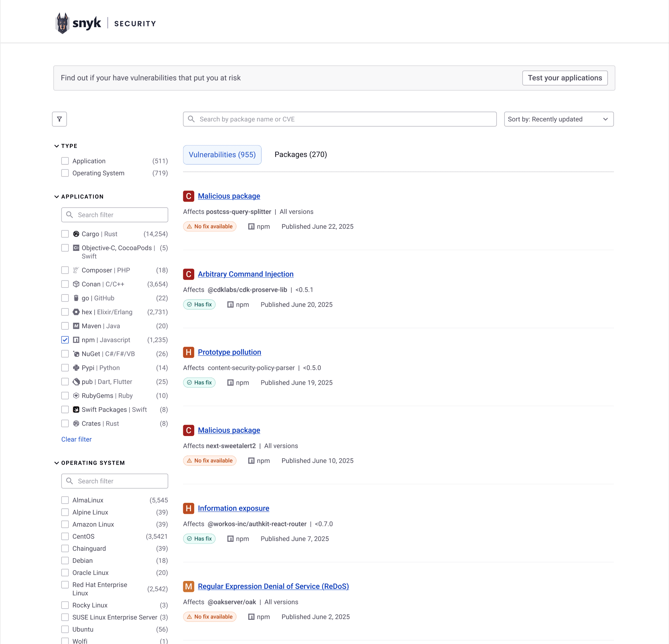Open the Sort by Recently updated dropdown

[x=559, y=119]
